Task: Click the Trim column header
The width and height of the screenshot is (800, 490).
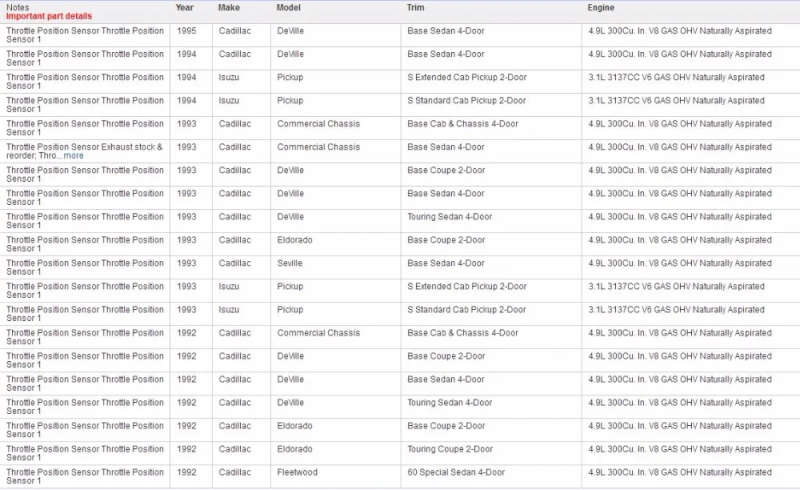Action: 415,8
